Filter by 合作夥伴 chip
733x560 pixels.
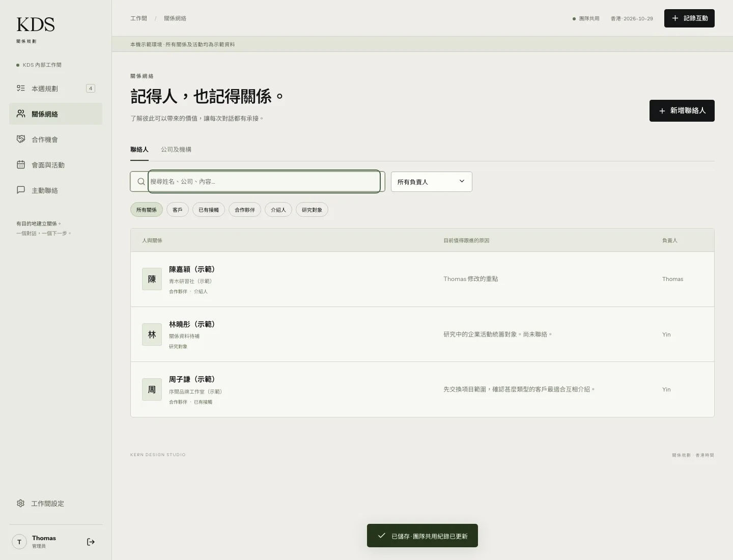[245, 210]
